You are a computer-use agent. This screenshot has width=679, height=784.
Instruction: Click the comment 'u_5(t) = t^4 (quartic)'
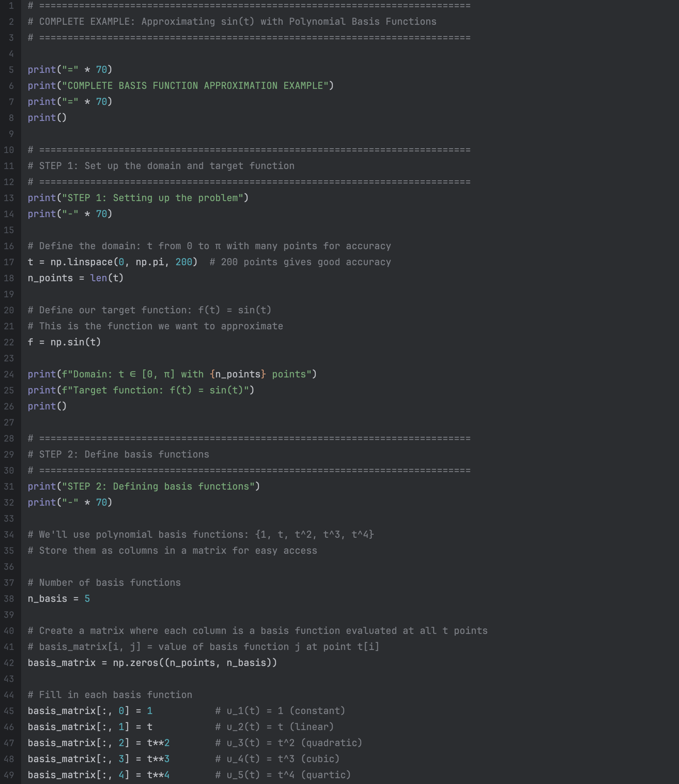tap(283, 775)
